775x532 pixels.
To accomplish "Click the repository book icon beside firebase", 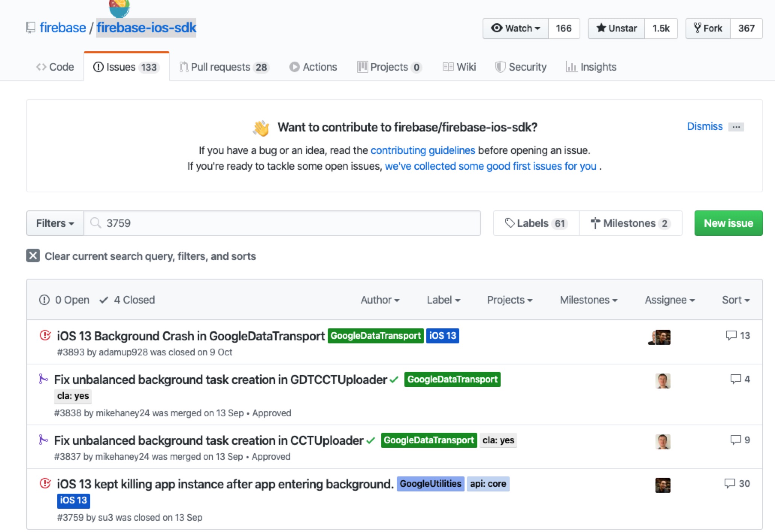I will 30,28.
